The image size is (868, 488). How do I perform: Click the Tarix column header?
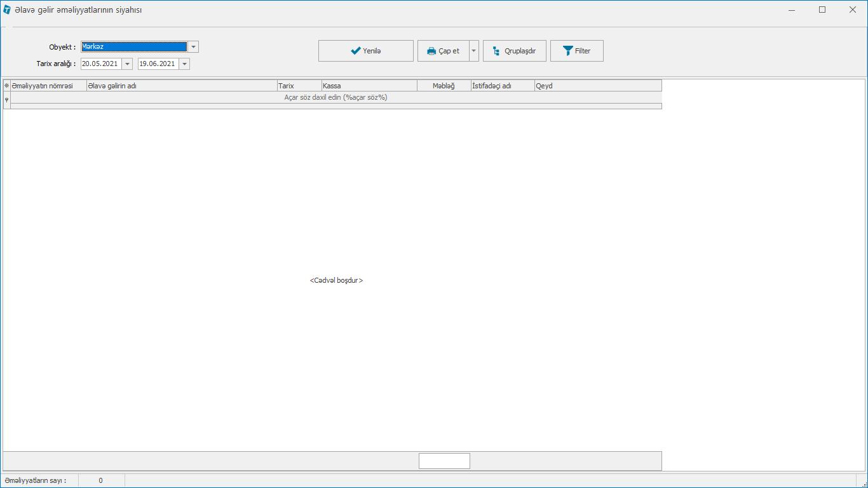[299, 86]
